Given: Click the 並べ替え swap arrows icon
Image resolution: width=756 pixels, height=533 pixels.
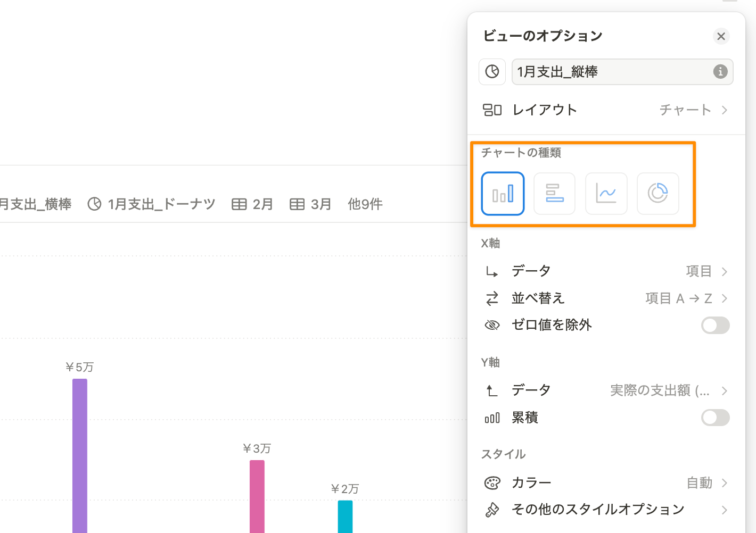Looking at the screenshot, I should click(492, 298).
